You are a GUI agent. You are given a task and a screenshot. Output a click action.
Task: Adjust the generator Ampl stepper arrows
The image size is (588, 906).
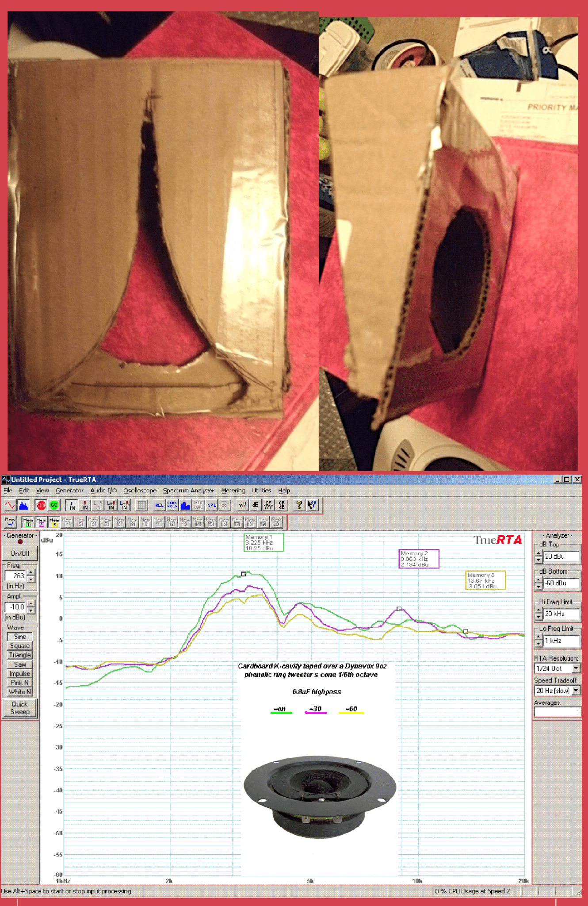31,607
